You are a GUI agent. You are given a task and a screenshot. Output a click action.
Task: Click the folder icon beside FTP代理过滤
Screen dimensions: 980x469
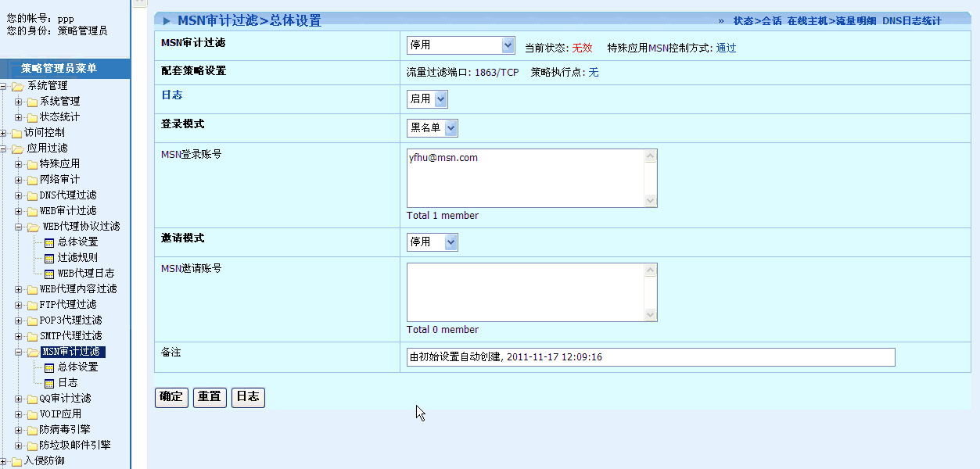32,305
